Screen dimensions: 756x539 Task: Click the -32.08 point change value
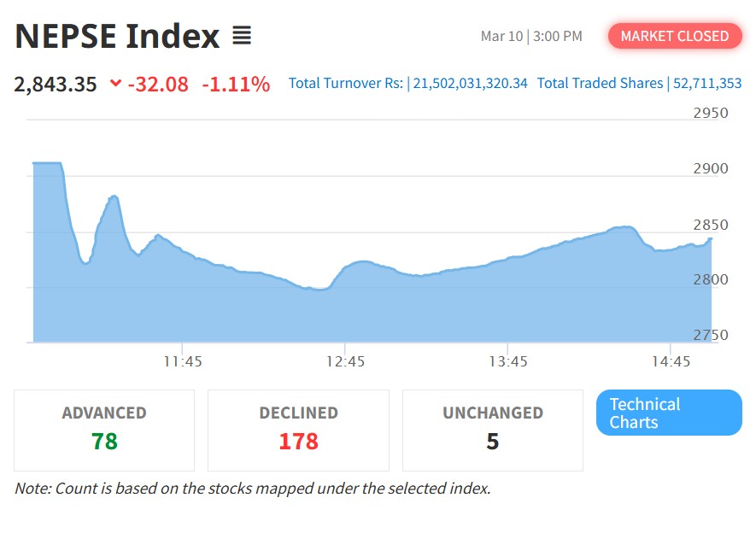point(157,84)
